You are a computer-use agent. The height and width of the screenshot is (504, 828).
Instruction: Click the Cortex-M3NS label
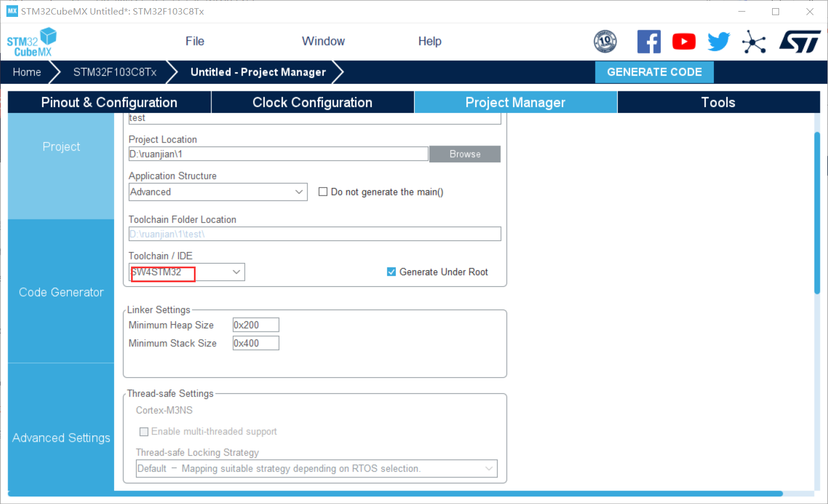click(164, 410)
